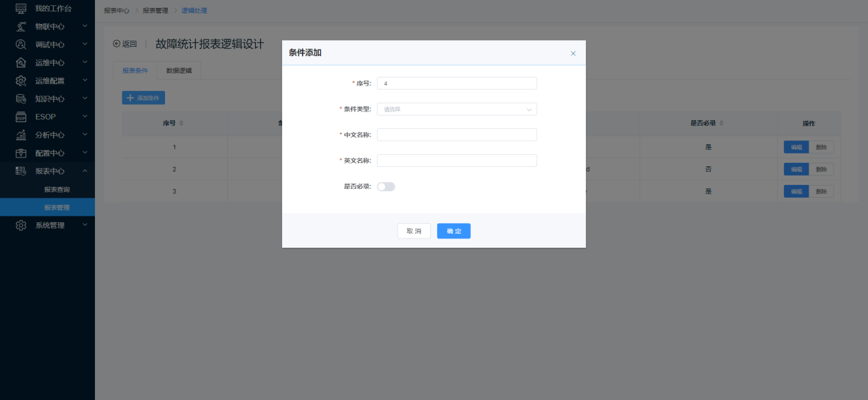
Task: Toggle the 是否必录 switch on
Action: pyautogui.click(x=386, y=187)
